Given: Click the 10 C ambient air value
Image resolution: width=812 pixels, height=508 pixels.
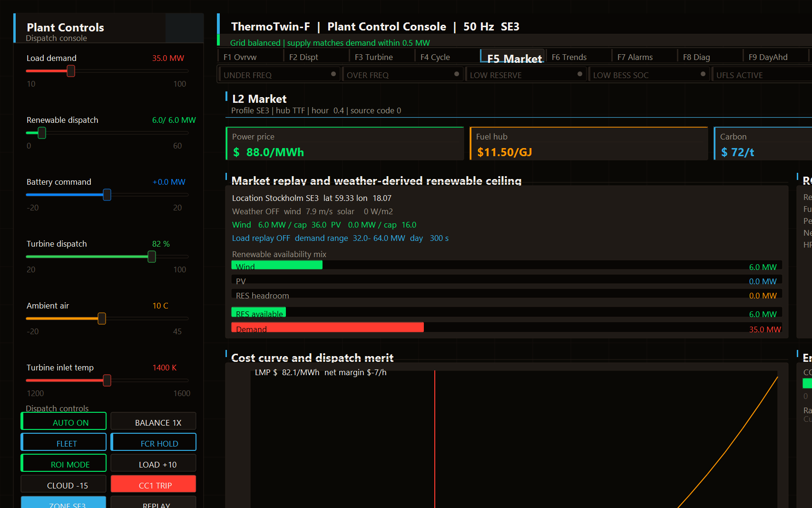Looking at the screenshot, I should point(160,306).
